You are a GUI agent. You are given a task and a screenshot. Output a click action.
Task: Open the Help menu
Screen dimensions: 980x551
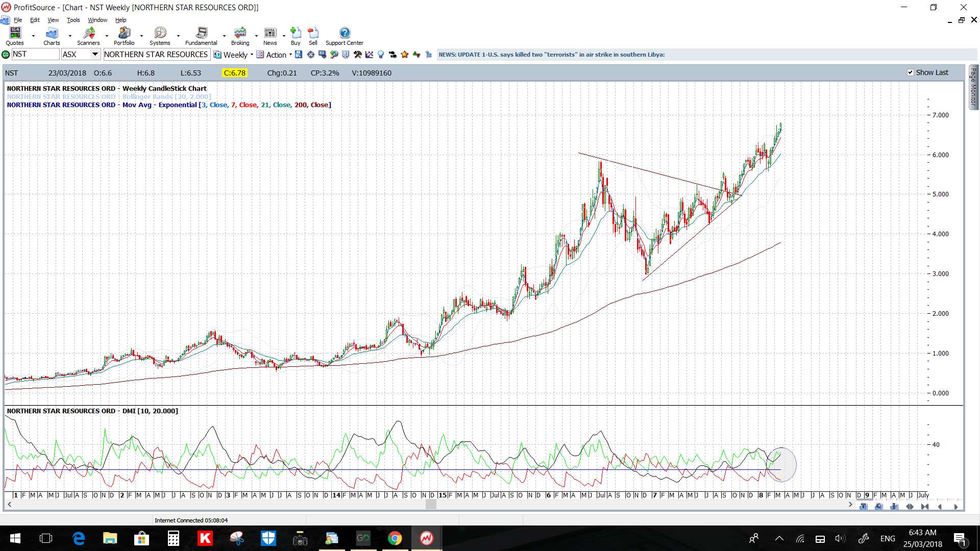click(x=120, y=20)
